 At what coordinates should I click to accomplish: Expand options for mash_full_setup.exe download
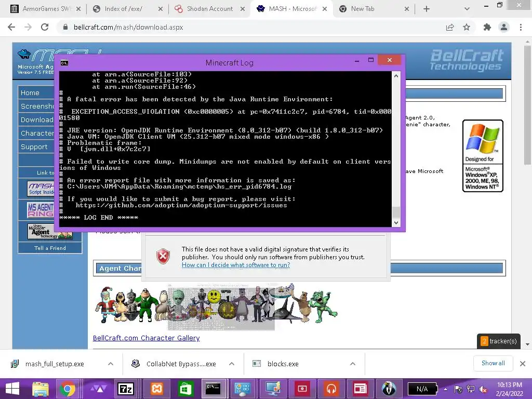(111, 364)
